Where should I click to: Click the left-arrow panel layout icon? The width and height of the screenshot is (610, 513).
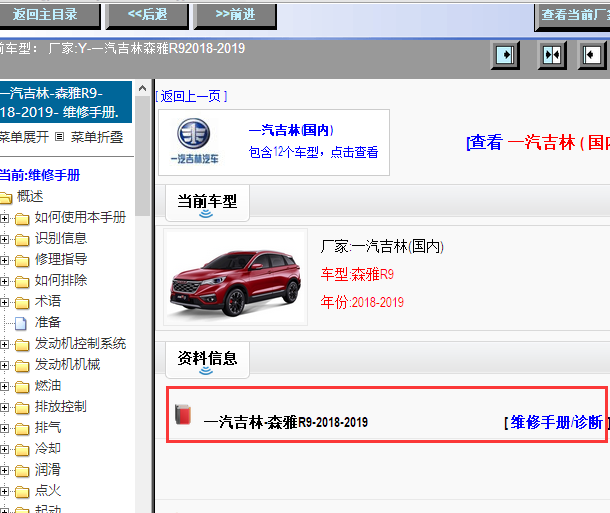click(x=592, y=55)
